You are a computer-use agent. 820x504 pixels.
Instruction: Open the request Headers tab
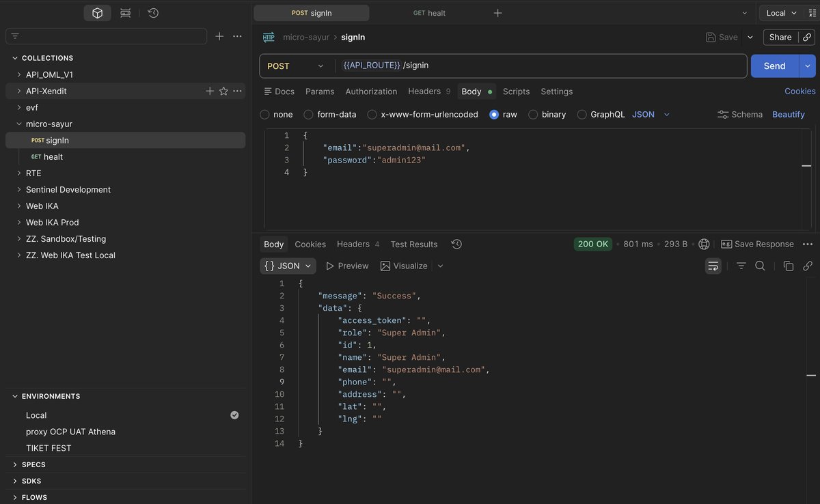(x=429, y=92)
